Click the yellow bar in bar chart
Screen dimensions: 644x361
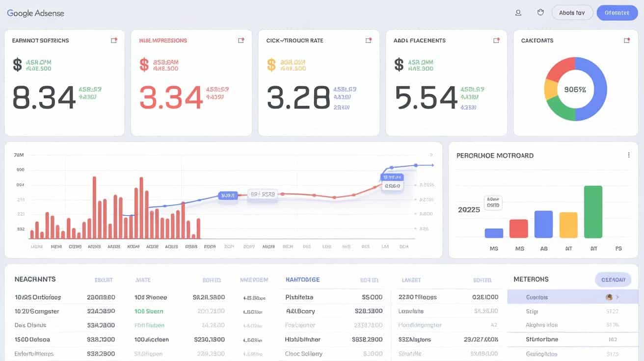point(568,225)
